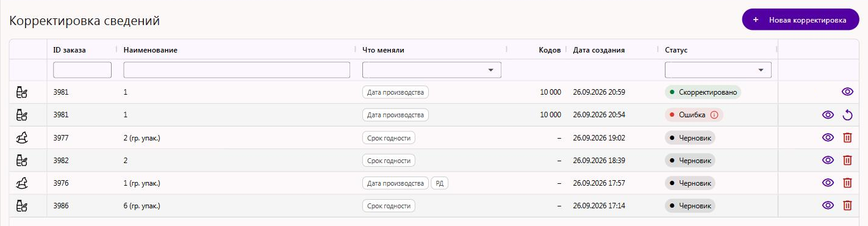Select the date cell 26.09.2026 20:54
The image size is (868, 226).
coord(599,115)
